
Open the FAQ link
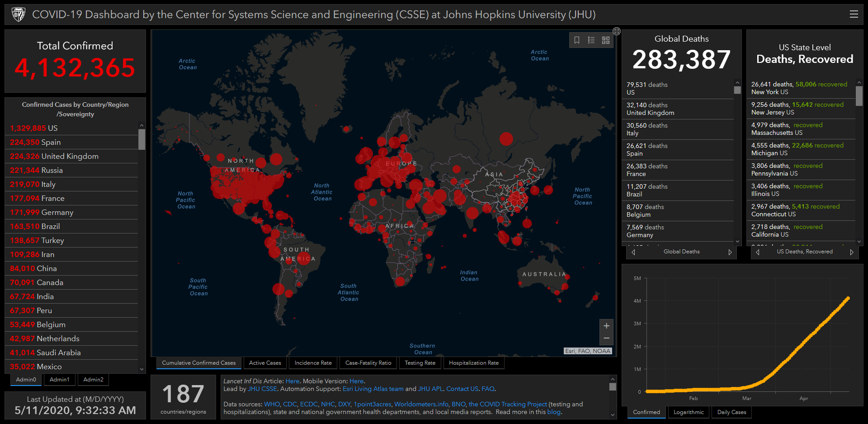click(x=488, y=389)
